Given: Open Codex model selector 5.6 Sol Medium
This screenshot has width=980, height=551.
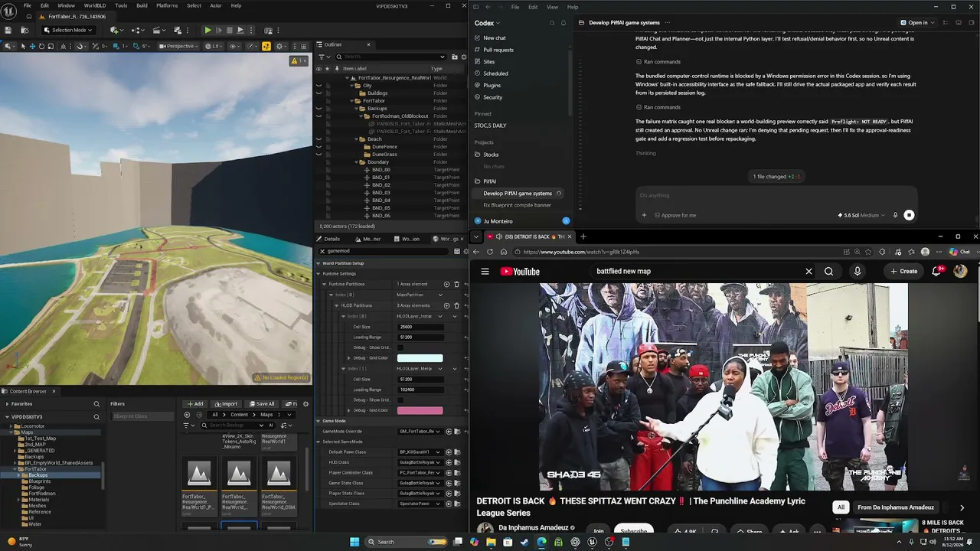Looking at the screenshot, I should click(861, 215).
